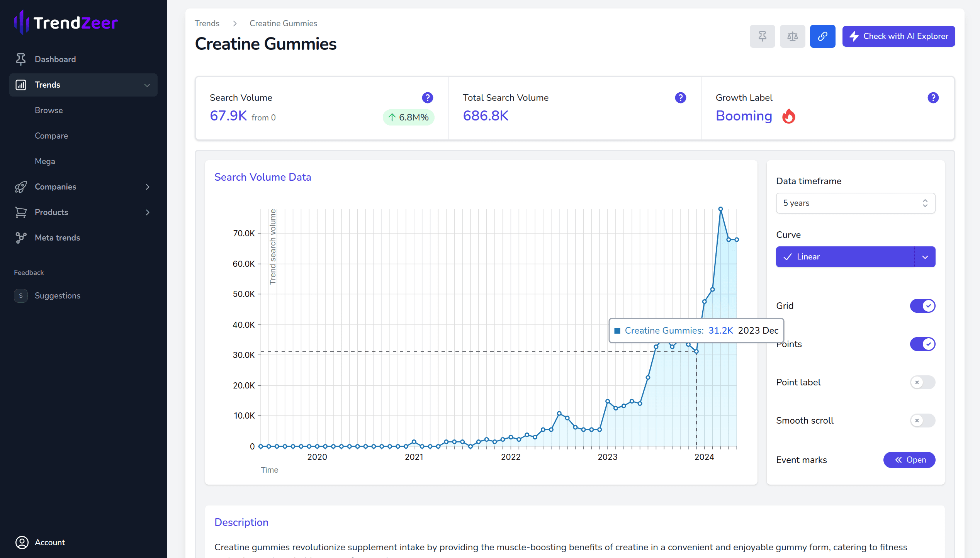980x558 pixels.
Task: Click the Trends breadcrumb link
Action: [207, 24]
